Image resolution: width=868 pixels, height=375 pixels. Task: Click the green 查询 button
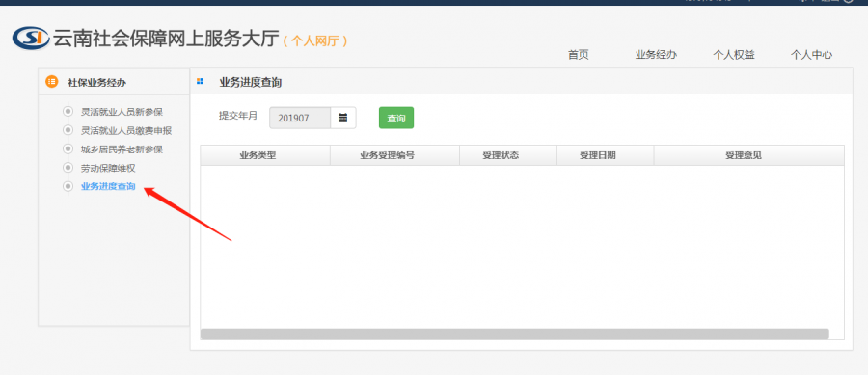[396, 118]
